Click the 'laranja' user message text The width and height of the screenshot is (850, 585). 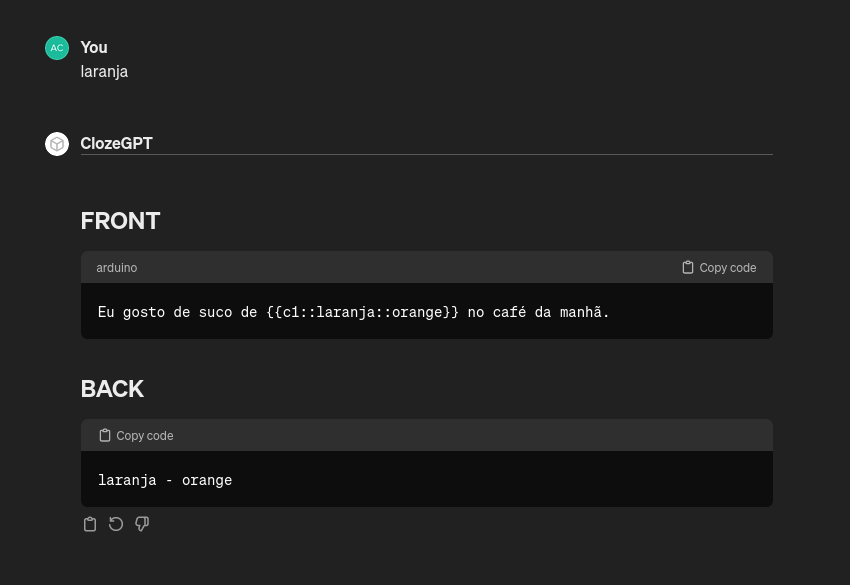pos(104,72)
